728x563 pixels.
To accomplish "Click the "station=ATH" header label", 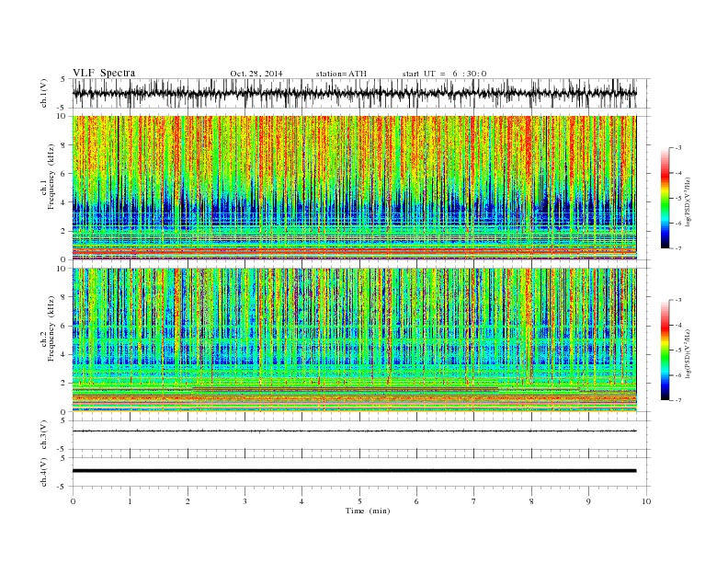I will [341, 74].
